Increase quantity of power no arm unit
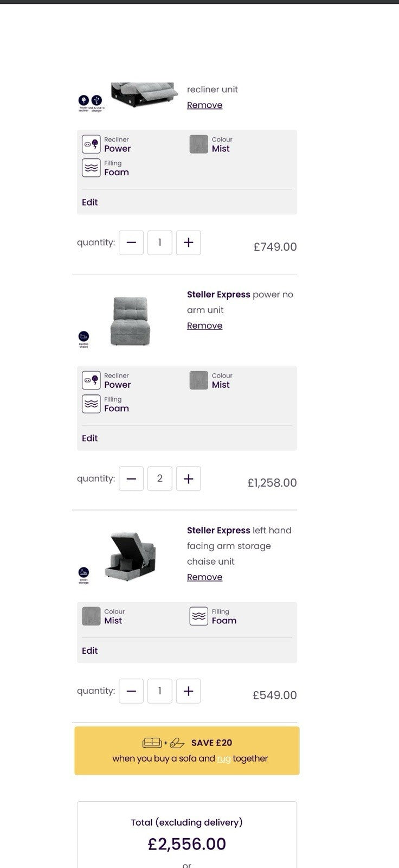This screenshot has height=868, width=399. click(x=188, y=478)
